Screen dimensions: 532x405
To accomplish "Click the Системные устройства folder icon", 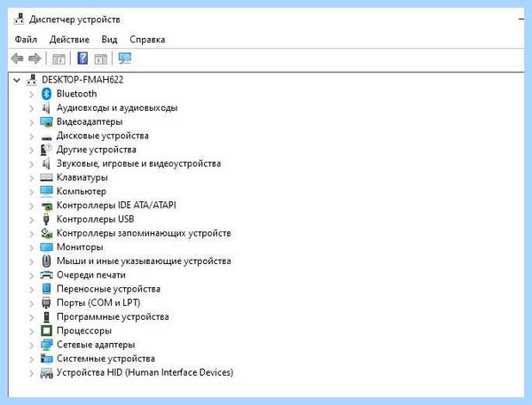I will 46,359.
